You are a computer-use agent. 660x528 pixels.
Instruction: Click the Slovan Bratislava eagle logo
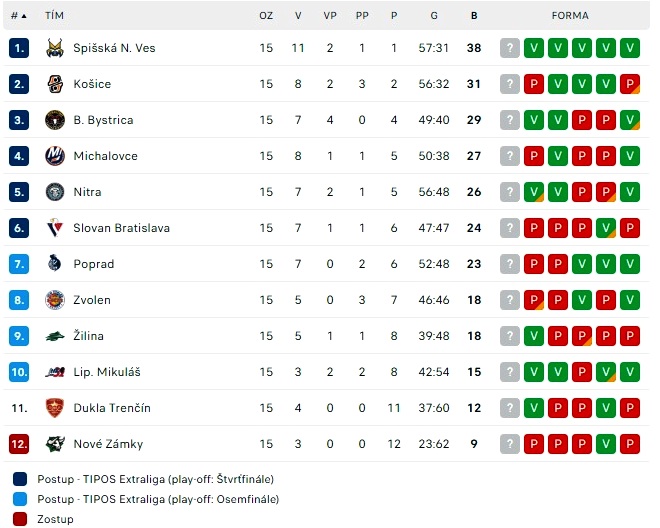(55, 228)
